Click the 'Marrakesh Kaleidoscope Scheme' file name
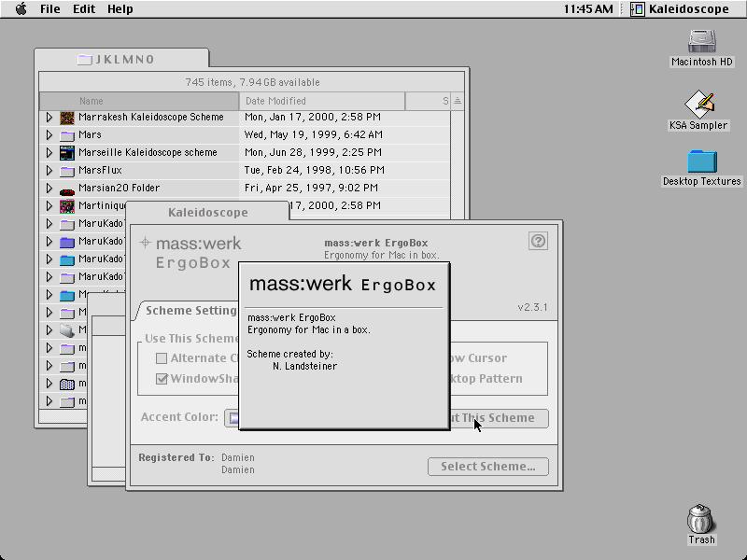This screenshot has width=747, height=560. [151, 118]
